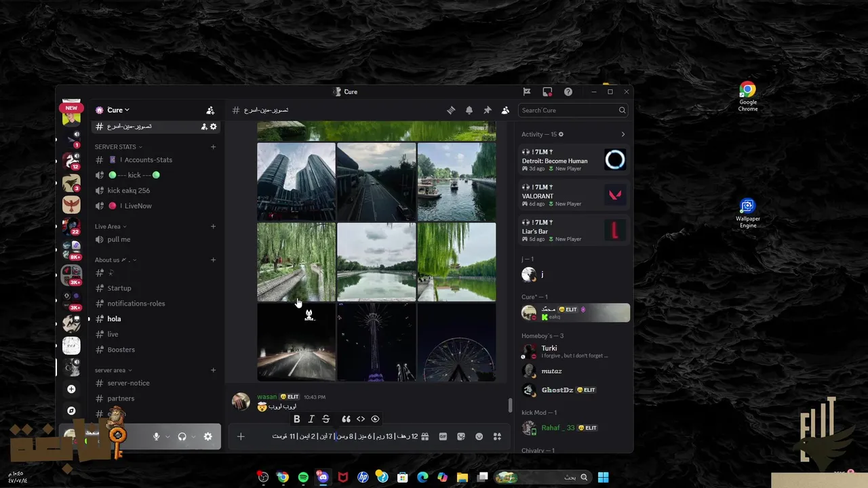Toggle microphone mute in user panel
The width and height of the screenshot is (868, 488).
(x=156, y=436)
